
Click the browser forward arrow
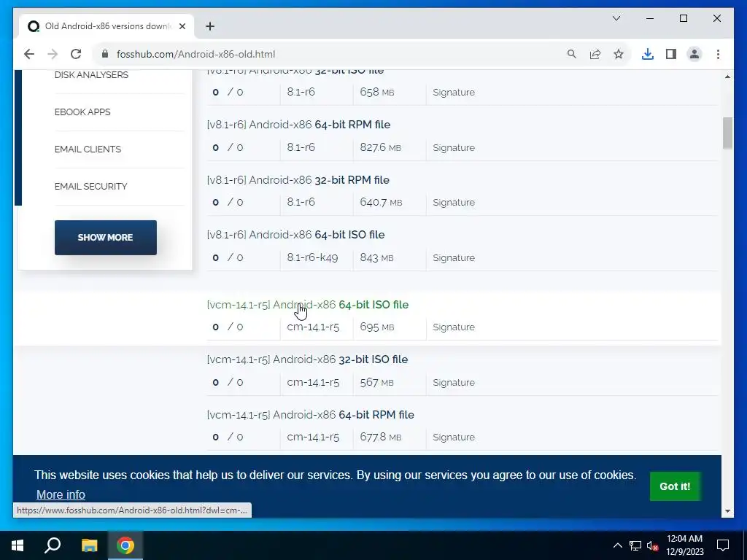pos(53,54)
